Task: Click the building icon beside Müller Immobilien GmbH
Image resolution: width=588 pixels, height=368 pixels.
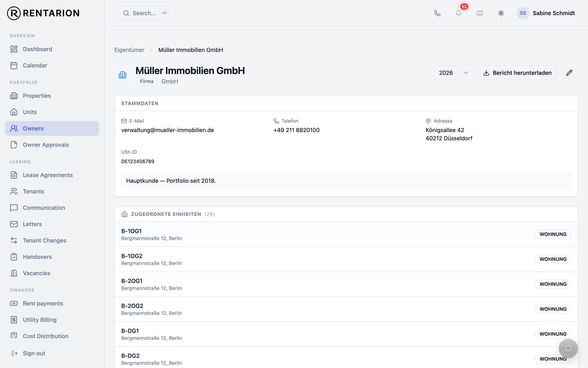Action: click(122, 75)
